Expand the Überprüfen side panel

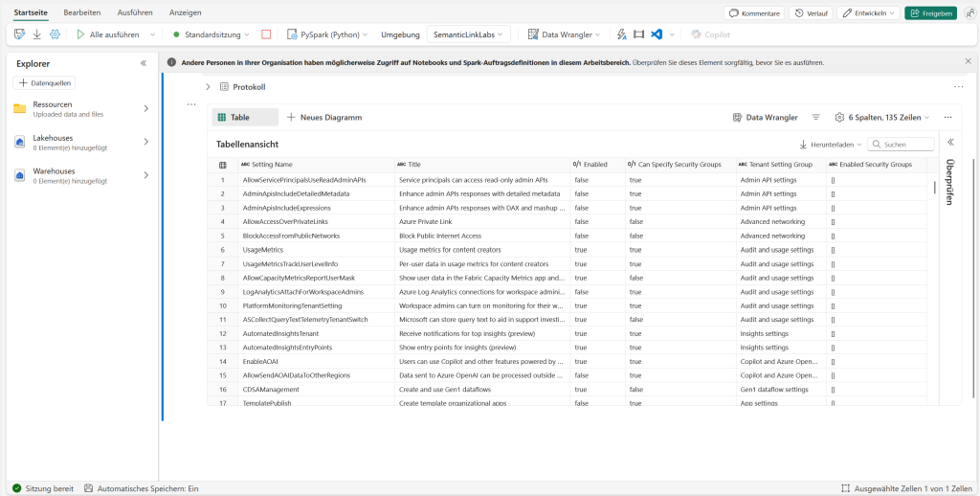pyautogui.click(x=948, y=142)
